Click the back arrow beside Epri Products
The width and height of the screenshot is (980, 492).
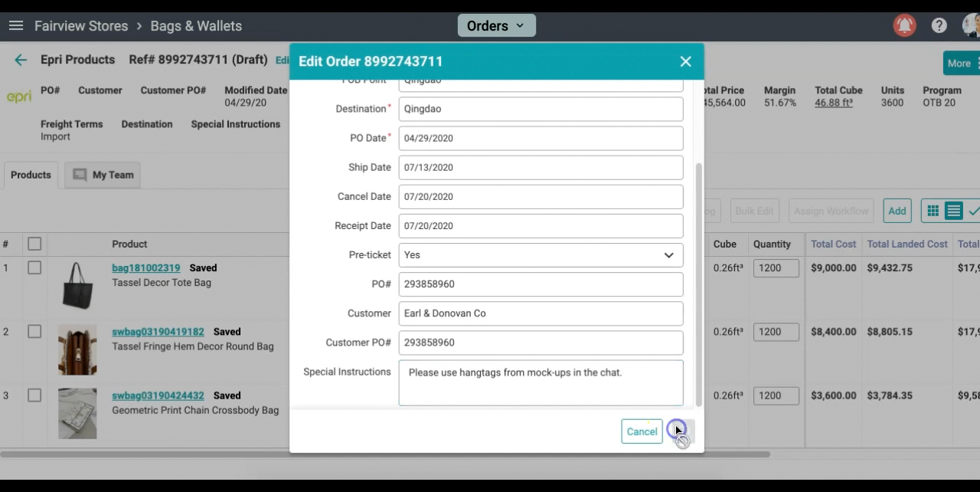point(21,60)
